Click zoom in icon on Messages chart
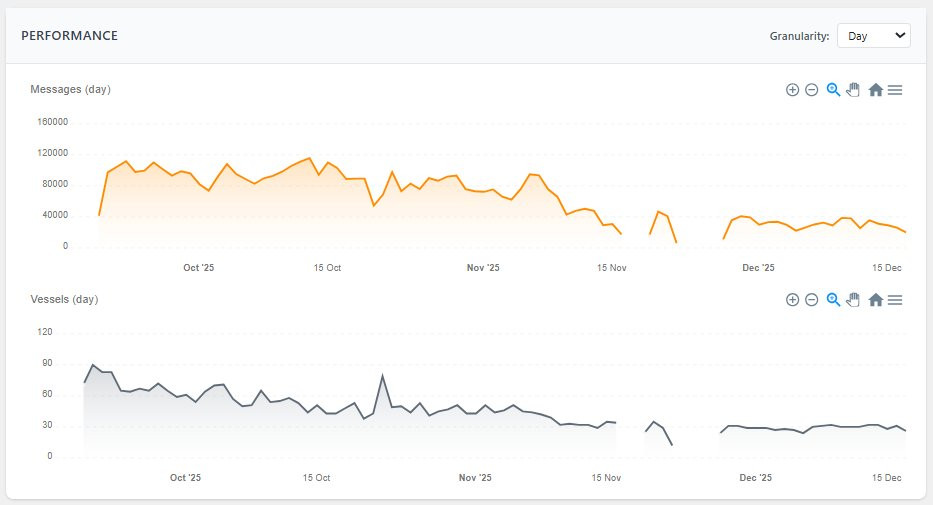 pyautogui.click(x=792, y=90)
